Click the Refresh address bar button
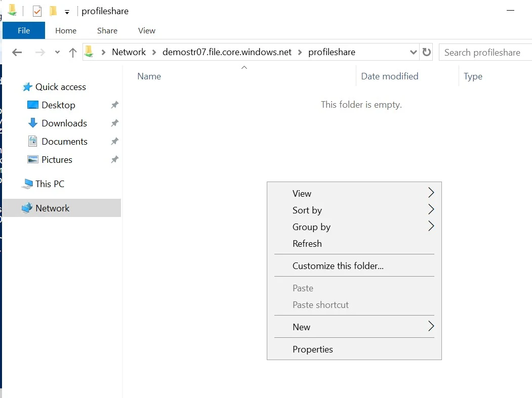Viewport: 532px width, 398px height. (427, 52)
